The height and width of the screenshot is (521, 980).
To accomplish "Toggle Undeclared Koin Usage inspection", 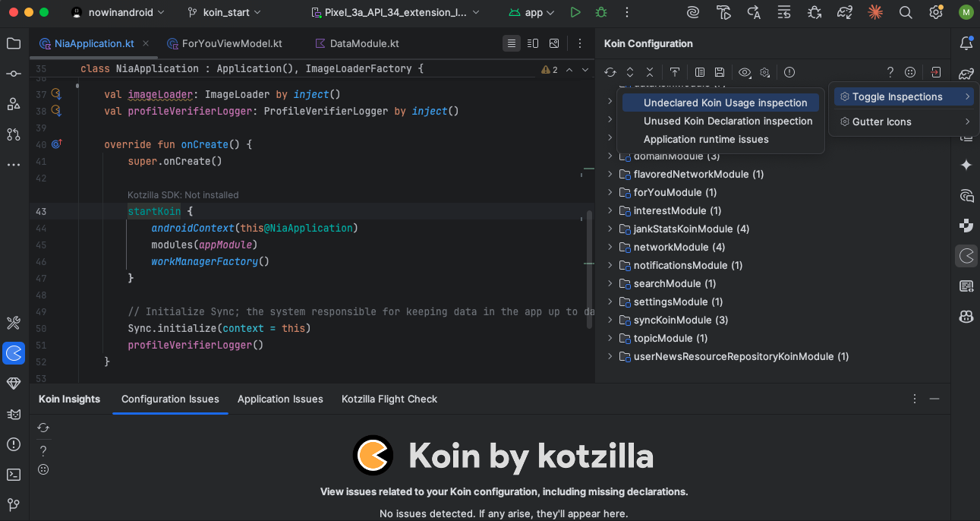I will click(x=725, y=103).
